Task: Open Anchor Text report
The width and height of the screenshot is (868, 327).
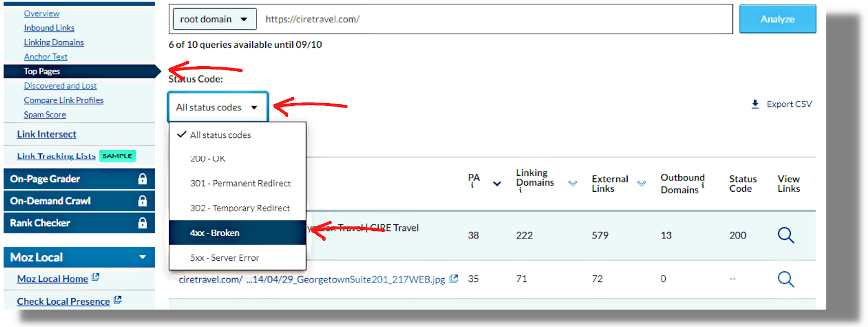Action: (46, 56)
